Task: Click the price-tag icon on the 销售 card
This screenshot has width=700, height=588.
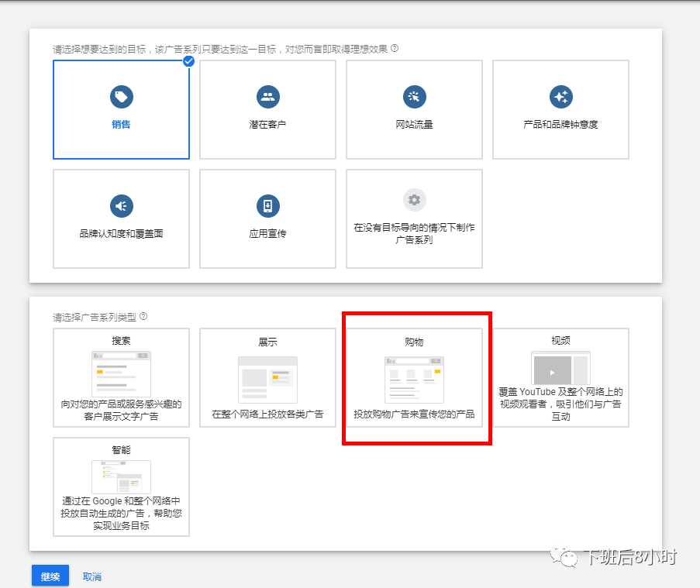Action: (120, 96)
